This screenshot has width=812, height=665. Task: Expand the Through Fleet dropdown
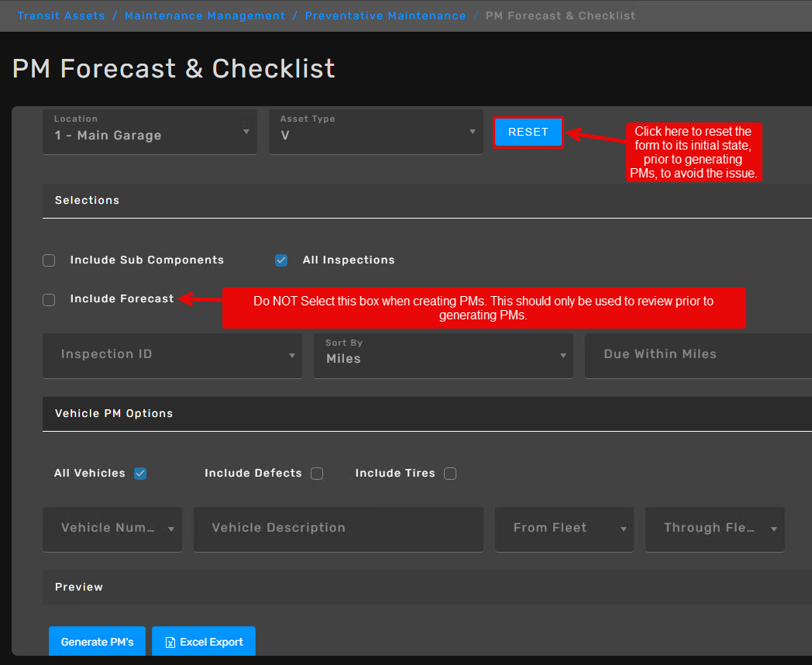click(x=714, y=529)
